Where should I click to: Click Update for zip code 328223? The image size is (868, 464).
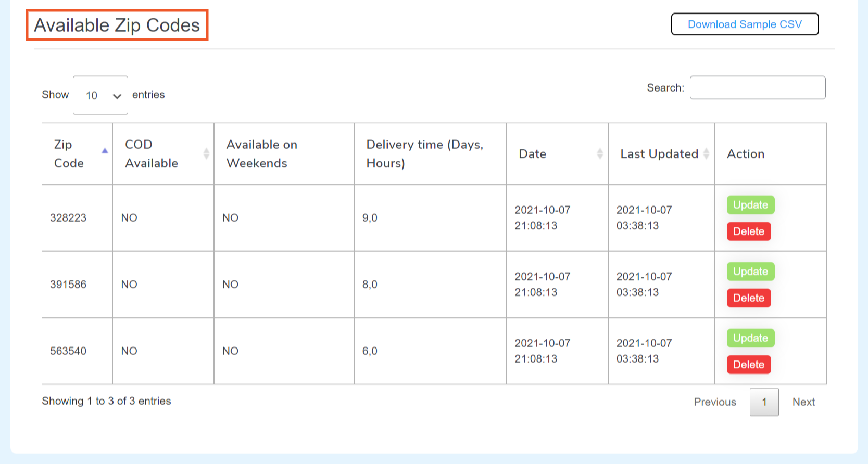[750, 205]
